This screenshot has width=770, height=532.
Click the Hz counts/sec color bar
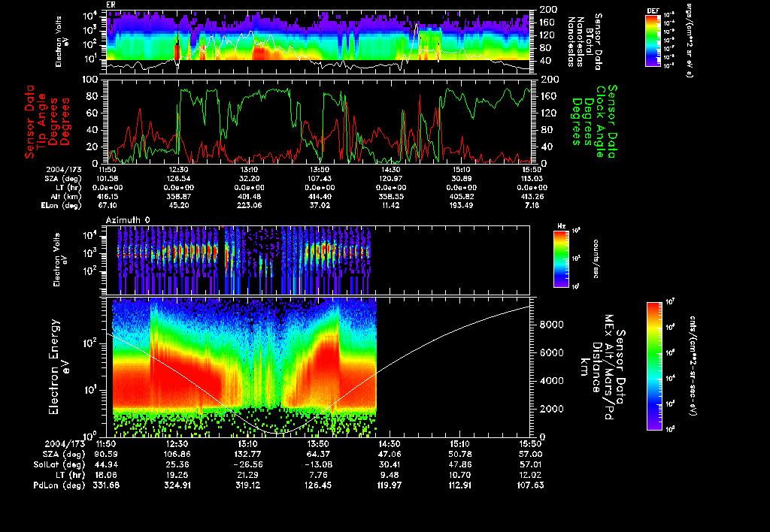[x=561, y=258]
